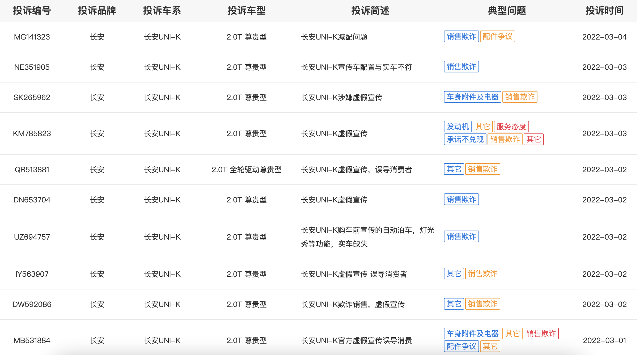Select the 销售欺诈 tag in row DW592086
Viewport: 644px width, 355px height.
pyautogui.click(x=483, y=304)
